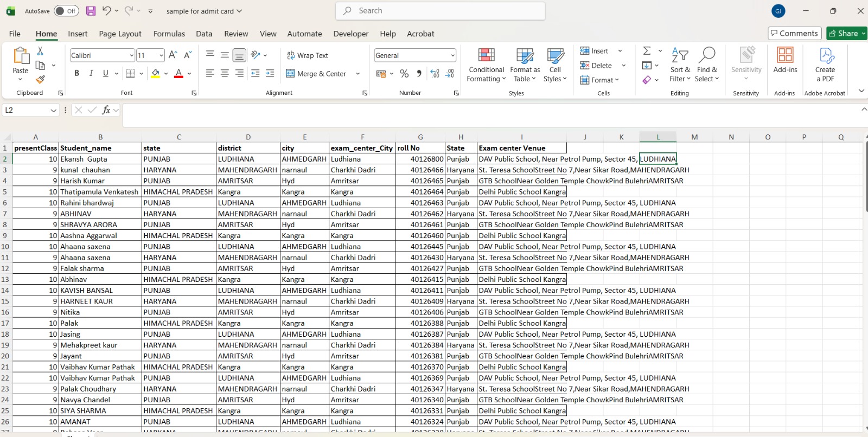The image size is (868, 437).
Task: Toggle Wrap Text
Action: coord(307,55)
